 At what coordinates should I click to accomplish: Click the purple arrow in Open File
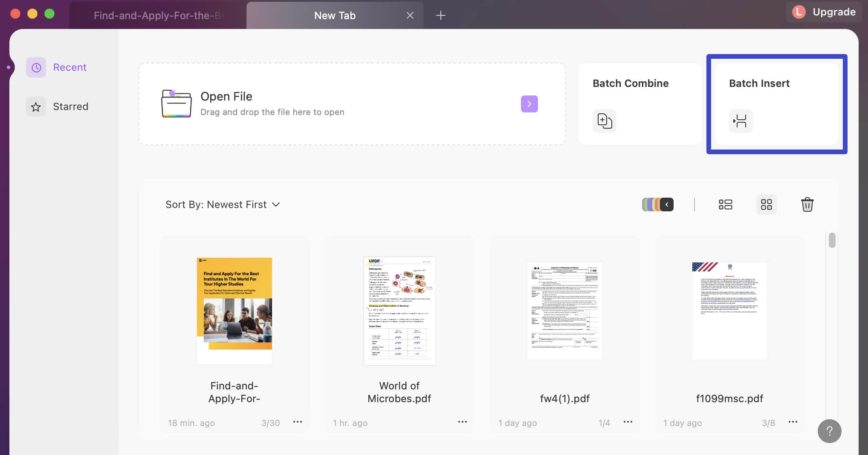[529, 104]
